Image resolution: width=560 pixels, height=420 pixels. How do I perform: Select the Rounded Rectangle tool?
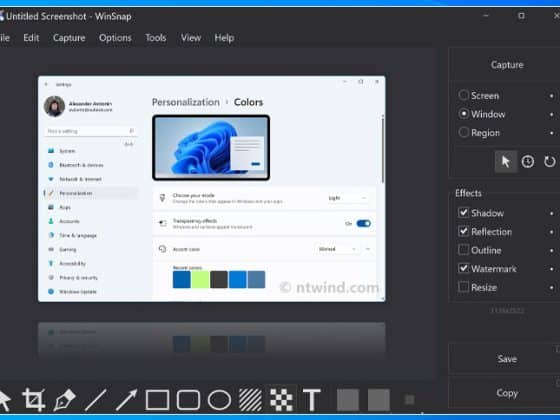(x=189, y=400)
